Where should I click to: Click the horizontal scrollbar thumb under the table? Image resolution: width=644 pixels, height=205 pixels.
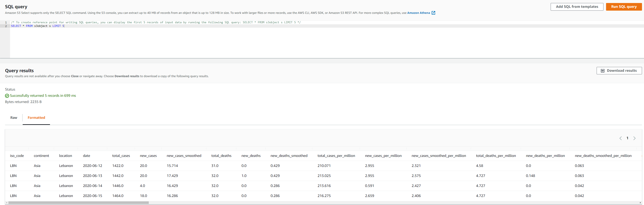pos(78,203)
